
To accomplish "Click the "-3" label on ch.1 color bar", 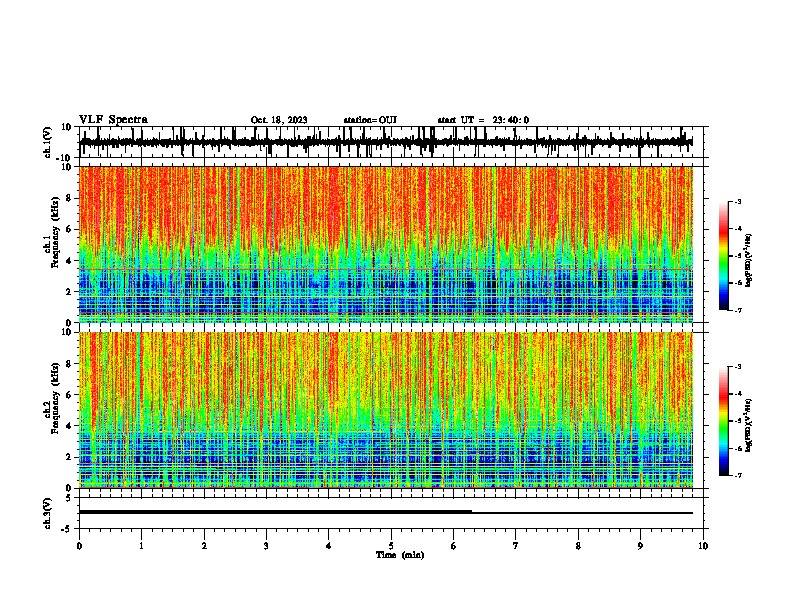I will 737,201.
